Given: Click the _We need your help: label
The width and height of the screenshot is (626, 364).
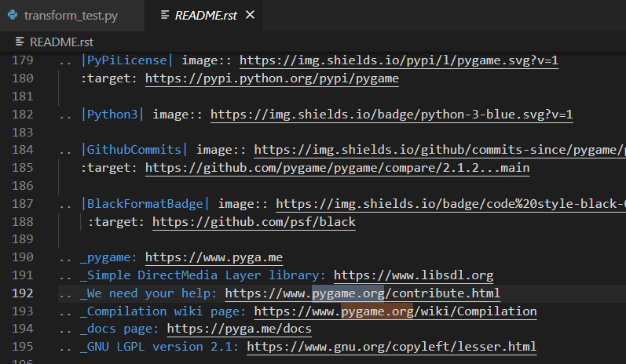Looking at the screenshot, I should 148,293.
